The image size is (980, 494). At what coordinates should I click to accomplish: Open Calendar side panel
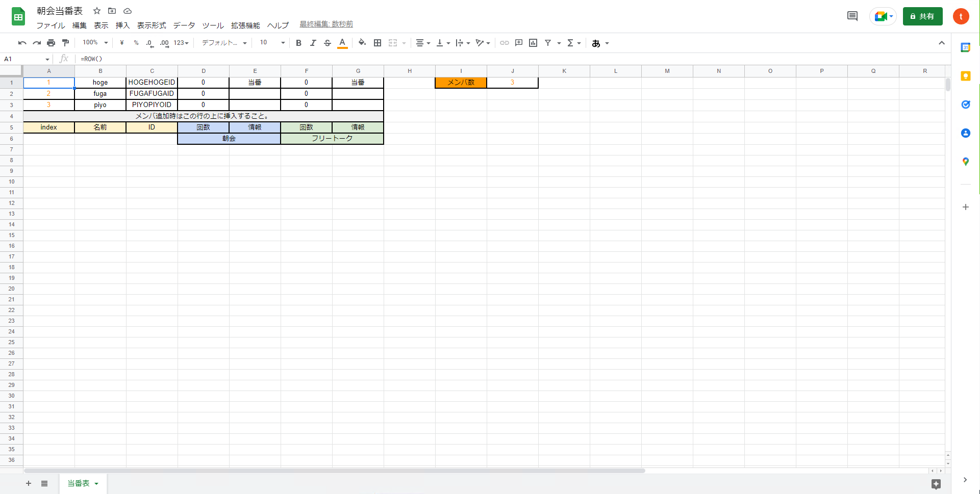click(966, 47)
